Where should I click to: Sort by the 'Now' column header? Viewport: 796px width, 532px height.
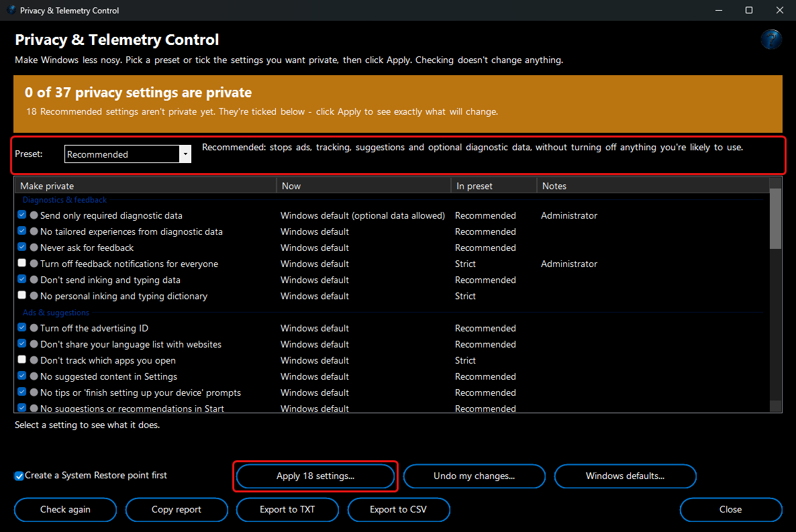(x=364, y=186)
